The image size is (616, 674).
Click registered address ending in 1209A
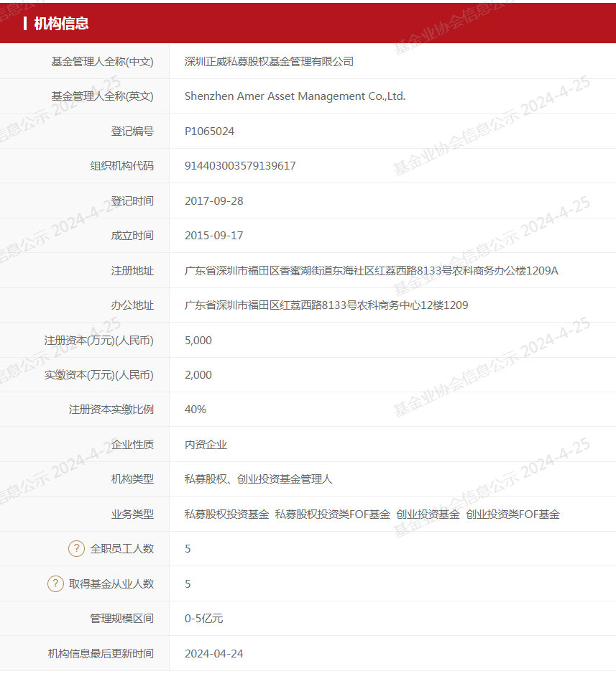coord(371,271)
